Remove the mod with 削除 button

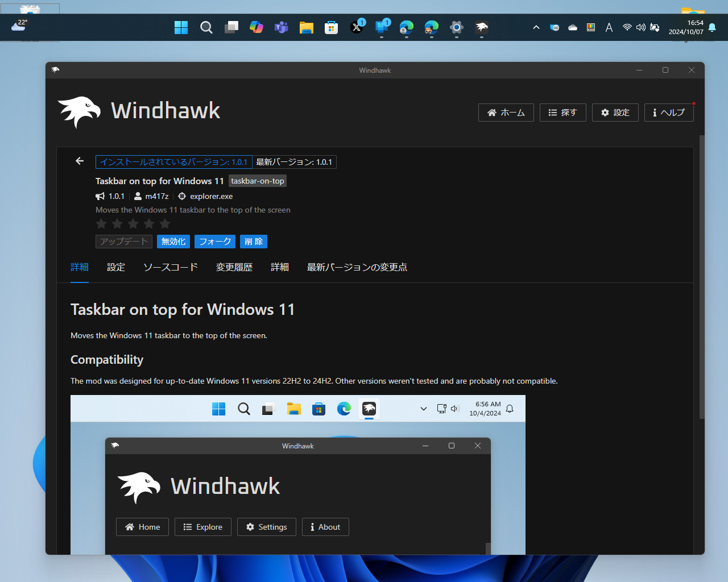point(254,242)
